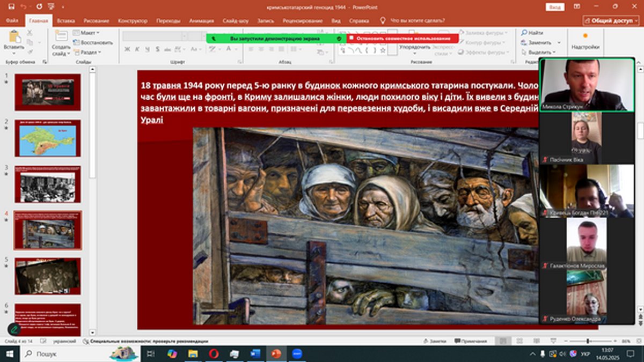This screenshot has height=362, width=644.
Task: Open the Файл menu
Action: (12, 21)
